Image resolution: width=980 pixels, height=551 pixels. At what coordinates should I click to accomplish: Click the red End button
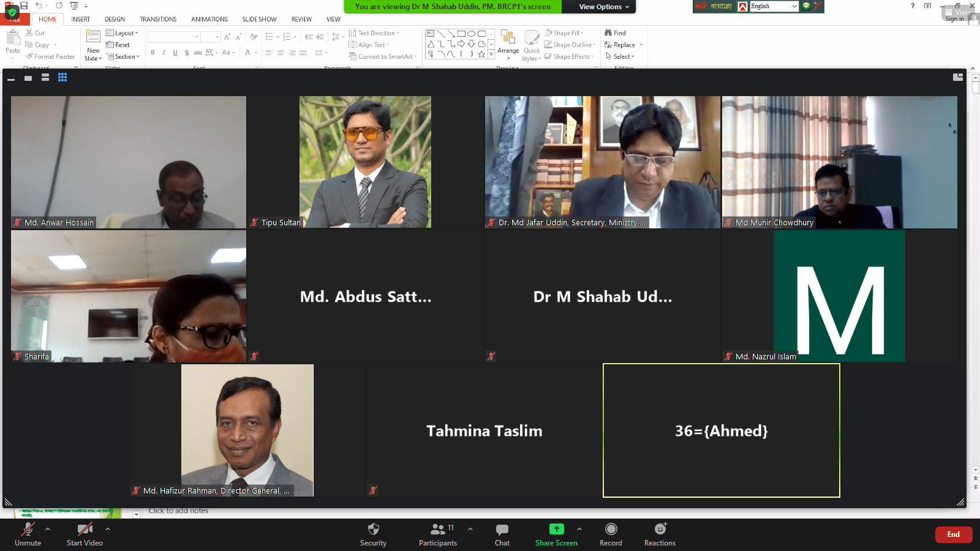[953, 534]
